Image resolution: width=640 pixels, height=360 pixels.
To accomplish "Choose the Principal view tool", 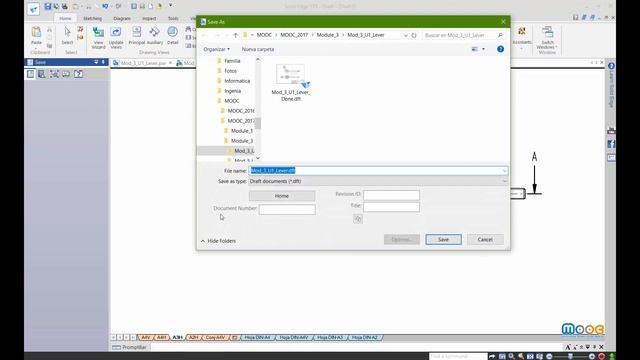I will (x=137, y=35).
